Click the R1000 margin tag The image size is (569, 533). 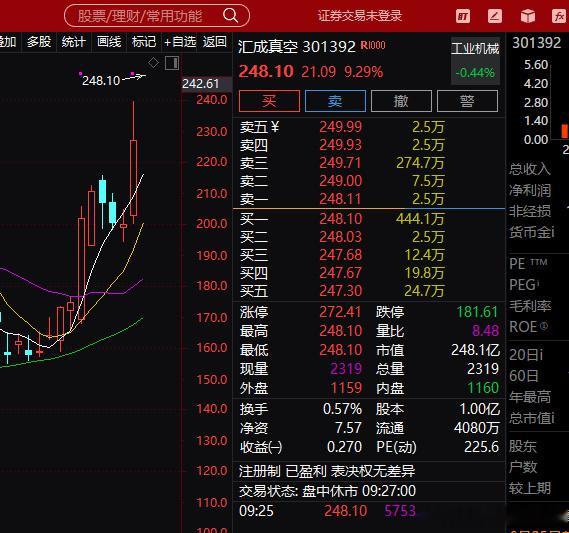373,45
